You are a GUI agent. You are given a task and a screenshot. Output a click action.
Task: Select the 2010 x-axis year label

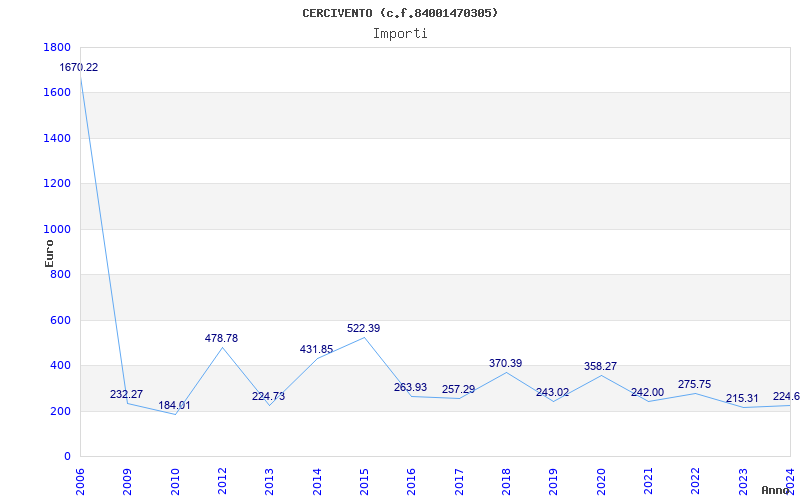point(175,481)
